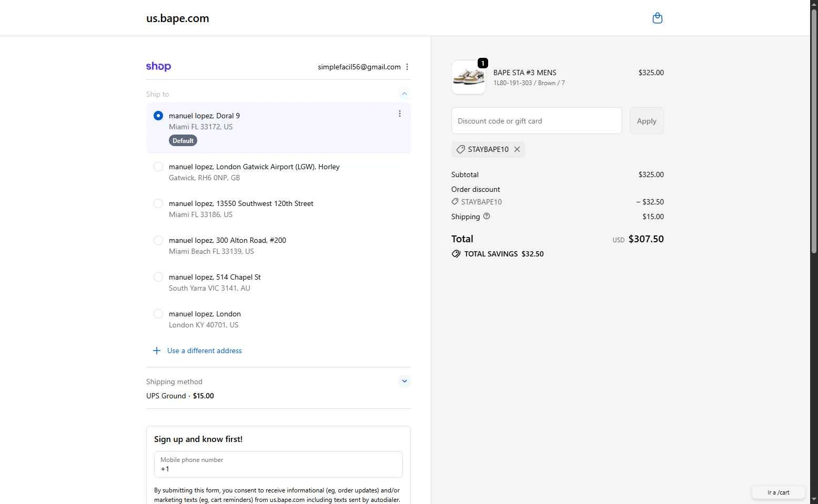
Task: Click the TOTAL SAVINGS tag icon
Action: tap(456, 254)
